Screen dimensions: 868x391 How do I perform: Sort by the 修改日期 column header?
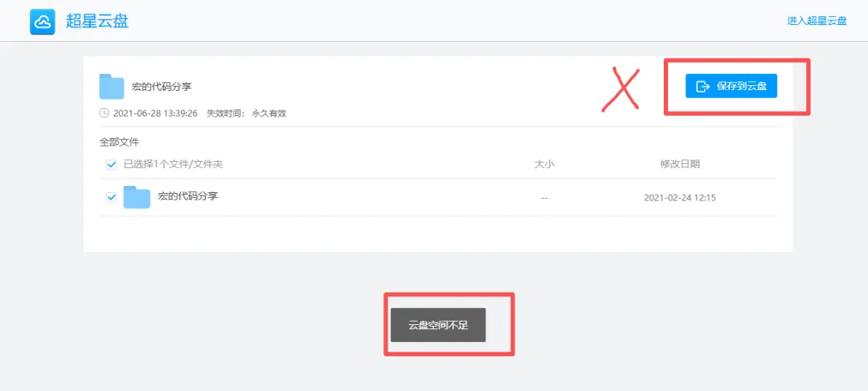(x=680, y=164)
